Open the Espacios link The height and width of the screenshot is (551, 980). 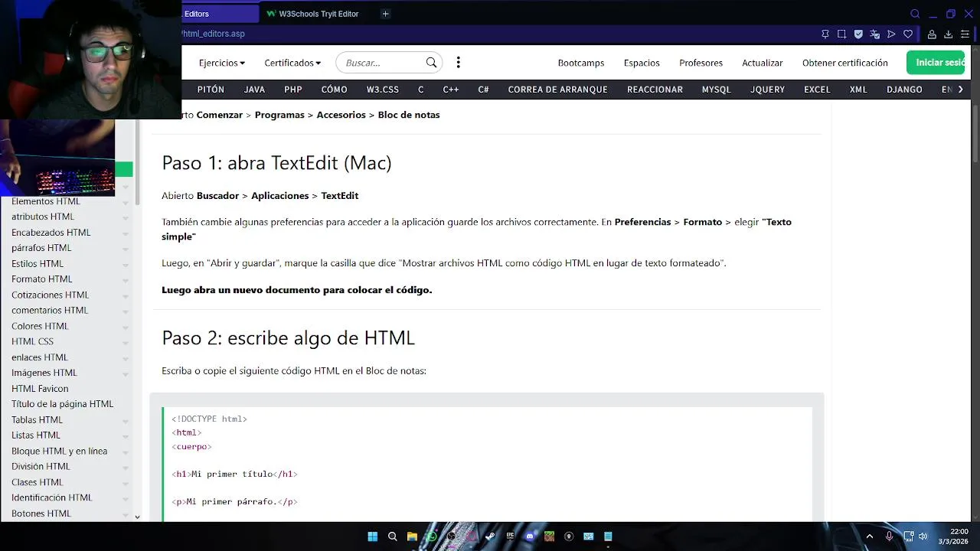tap(642, 63)
